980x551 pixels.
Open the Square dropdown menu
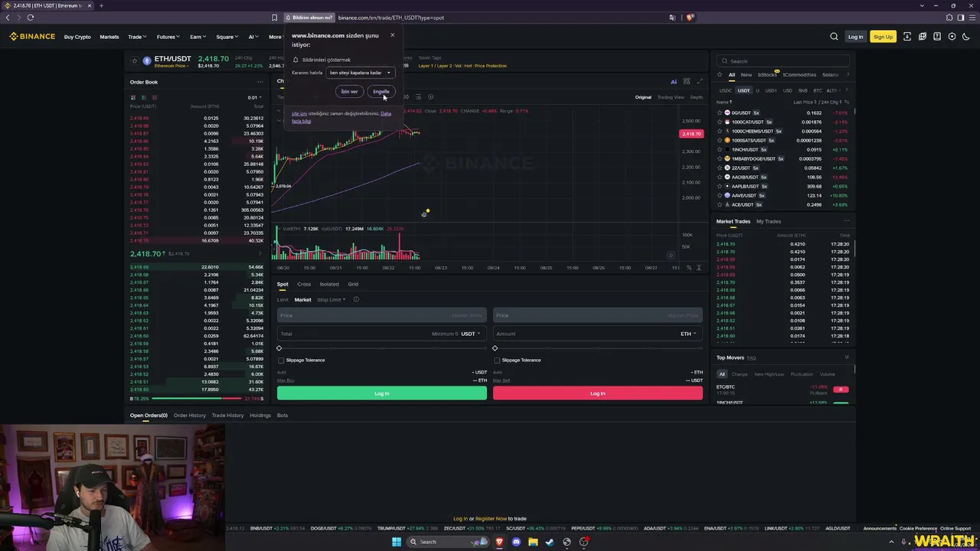[x=227, y=37]
